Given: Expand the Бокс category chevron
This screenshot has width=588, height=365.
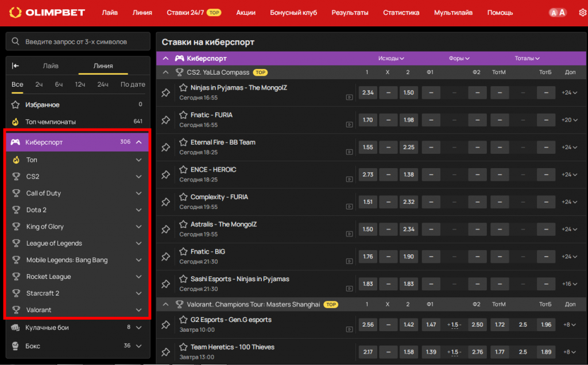Looking at the screenshot, I should [x=139, y=346].
